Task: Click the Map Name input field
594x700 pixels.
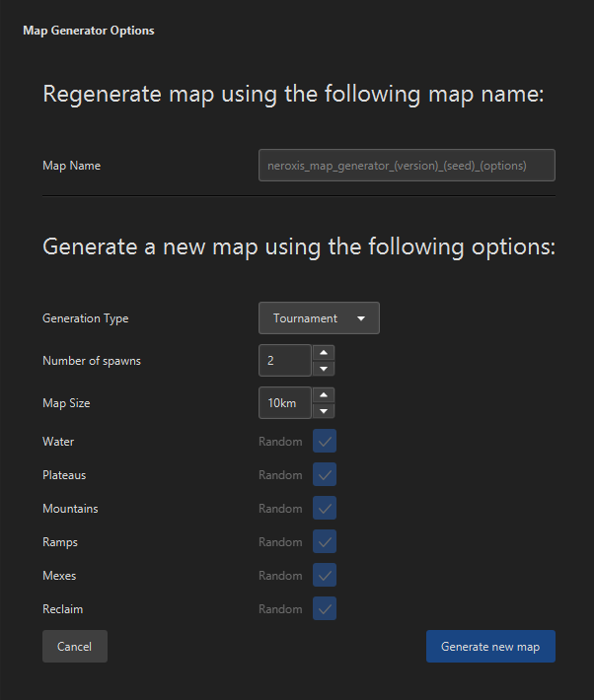Action: (x=407, y=166)
